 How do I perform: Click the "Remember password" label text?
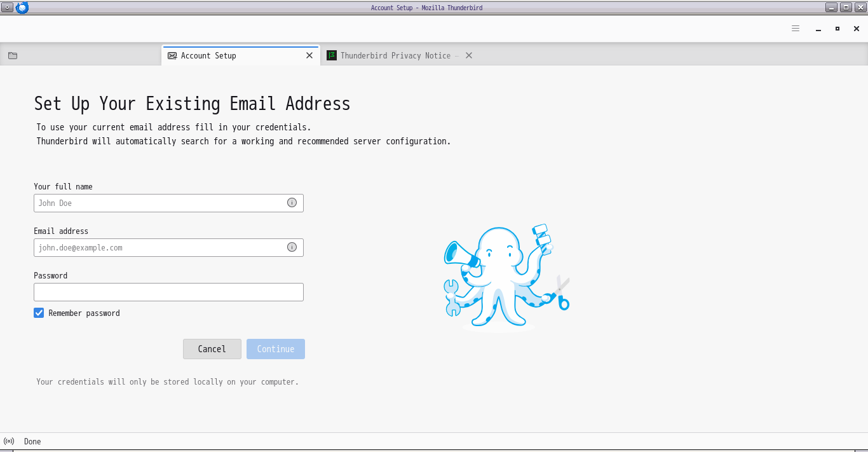85,313
